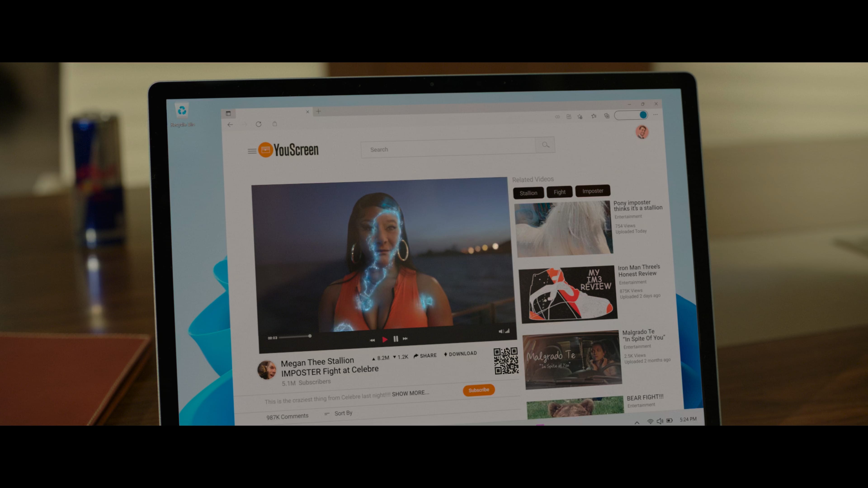Open the YouScreen hamburger menu
This screenshot has width=868, height=488.
[252, 151]
